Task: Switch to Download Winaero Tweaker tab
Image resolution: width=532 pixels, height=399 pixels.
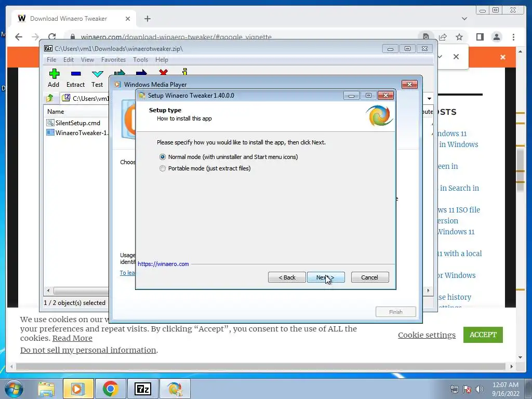Action: click(74, 19)
